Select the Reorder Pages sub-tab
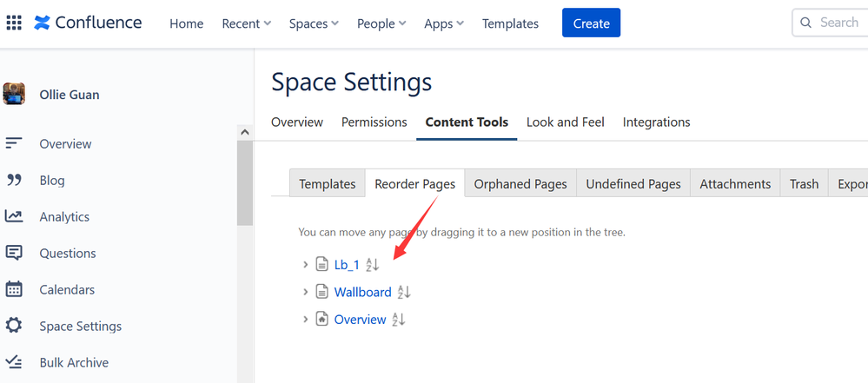868x383 pixels. (x=415, y=184)
